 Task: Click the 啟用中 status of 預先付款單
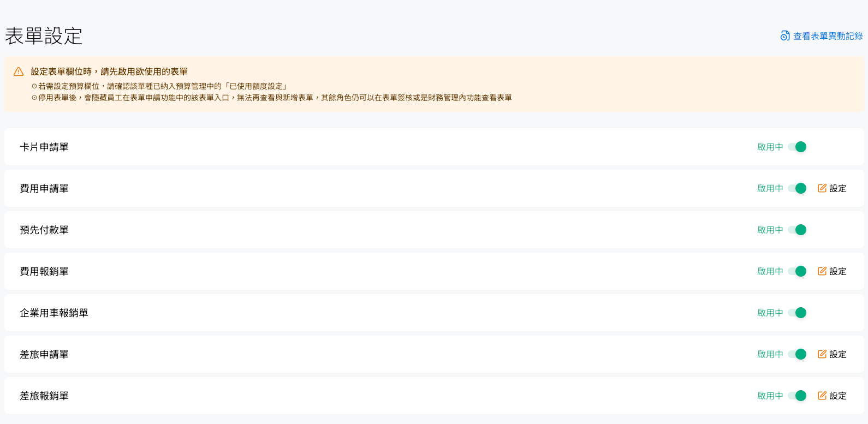(770, 230)
